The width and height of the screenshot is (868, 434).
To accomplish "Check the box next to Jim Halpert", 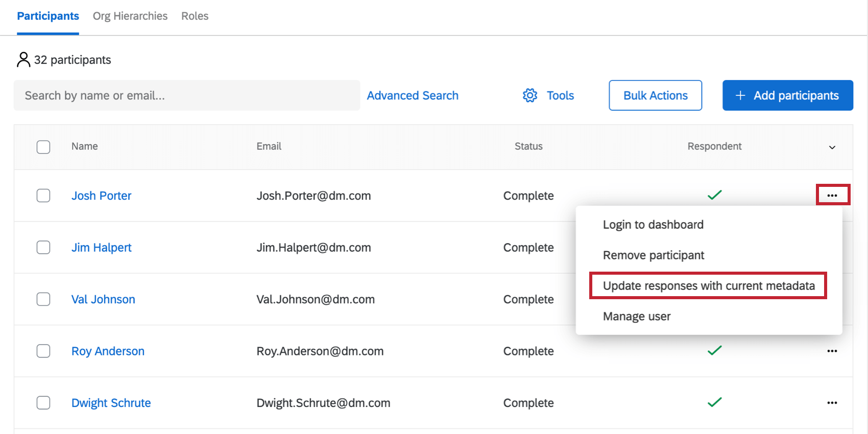I will pyautogui.click(x=43, y=248).
